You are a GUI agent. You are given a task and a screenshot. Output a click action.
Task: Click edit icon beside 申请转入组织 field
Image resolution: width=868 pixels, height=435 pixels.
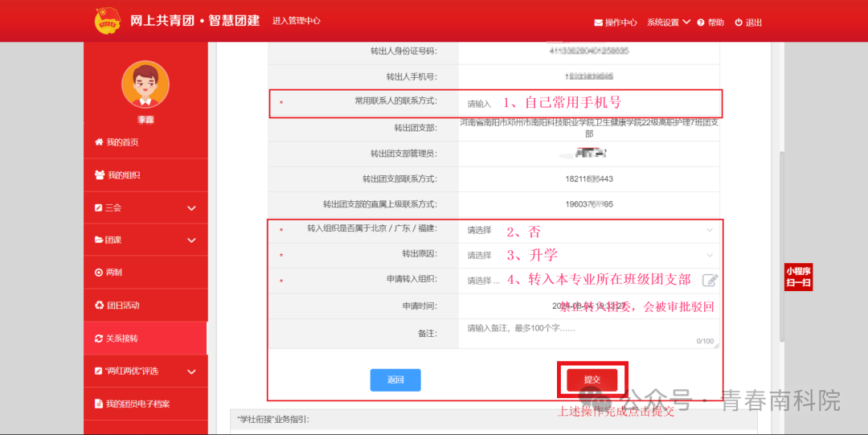point(710,280)
